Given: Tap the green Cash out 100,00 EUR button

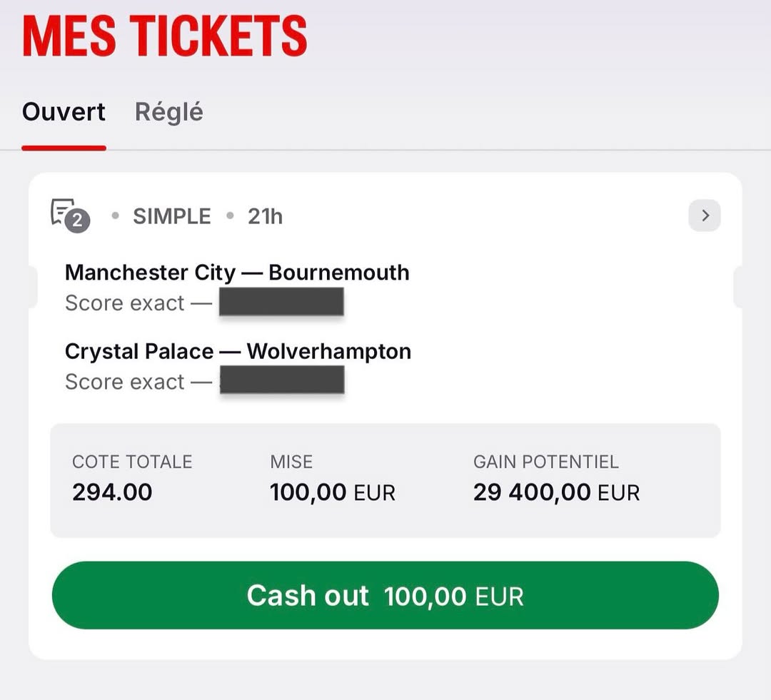Looking at the screenshot, I should (x=385, y=595).
